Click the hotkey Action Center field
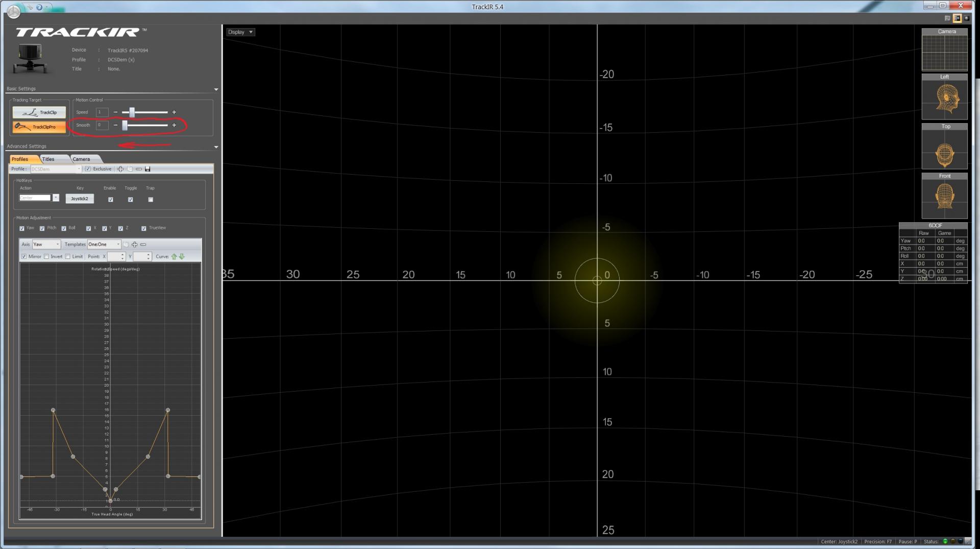 coord(35,198)
